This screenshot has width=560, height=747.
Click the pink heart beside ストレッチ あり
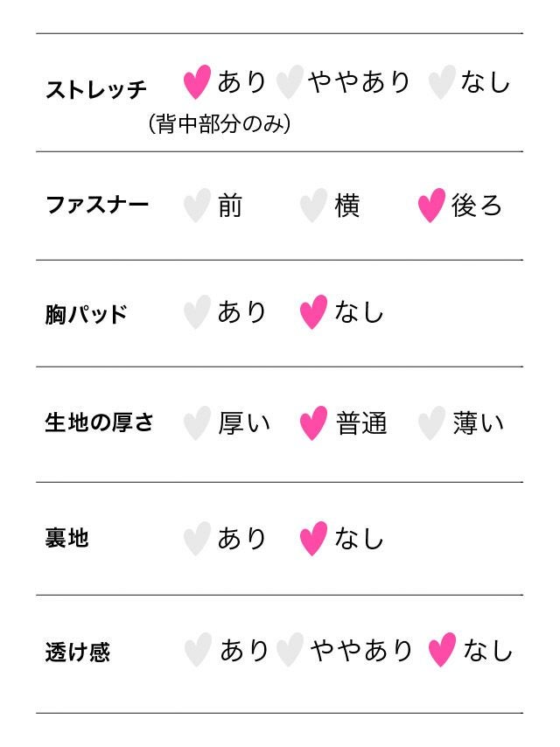tap(198, 82)
